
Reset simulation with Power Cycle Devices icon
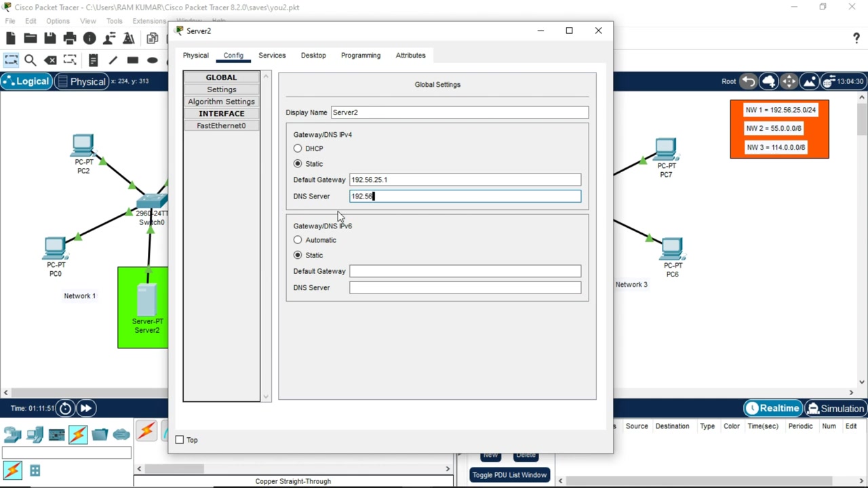[65, 408]
